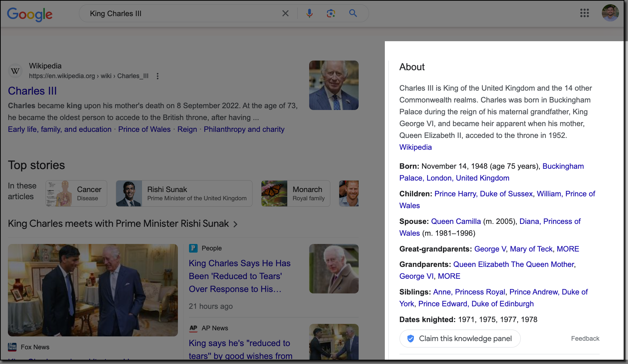Open the Reign sitelink
Screen dimensions: 628x364
point(187,129)
